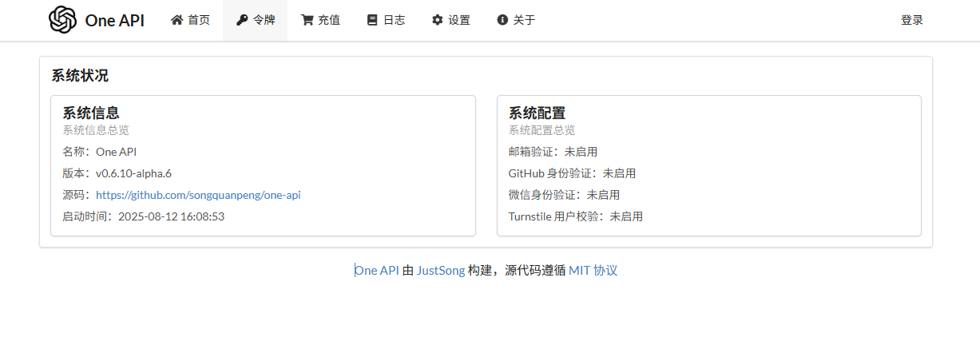Click the key icon beside 令牌
The width and height of the screenshot is (980, 357).
[x=242, y=20]
